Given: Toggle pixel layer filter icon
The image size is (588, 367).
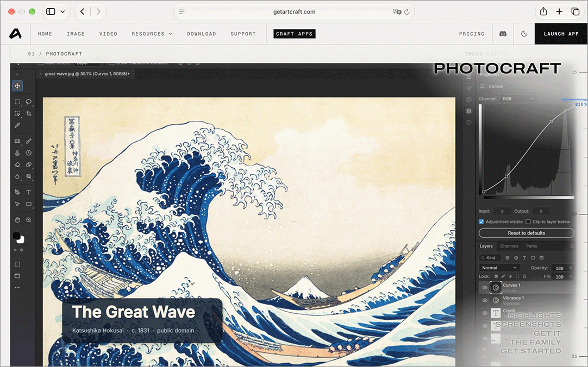Looking at the screenshot, I should (x=508, y=258).
